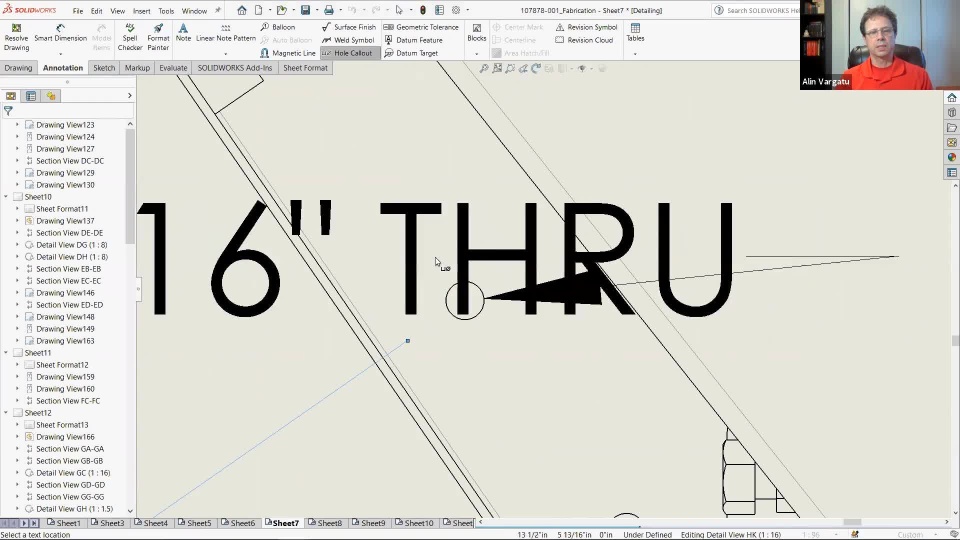The image size is (960, 540).
Task: Open the SOLIDWORKS Add-Ins tab
Action: (234, 67)
